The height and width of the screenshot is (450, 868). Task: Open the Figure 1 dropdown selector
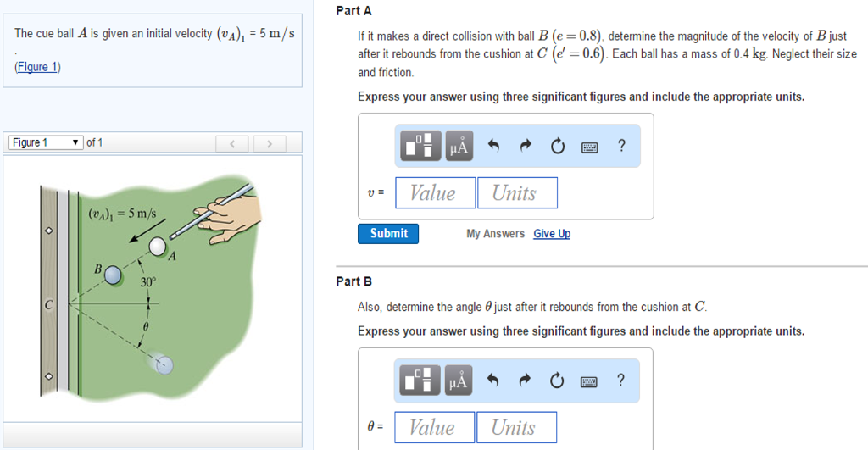click(46, 142)
